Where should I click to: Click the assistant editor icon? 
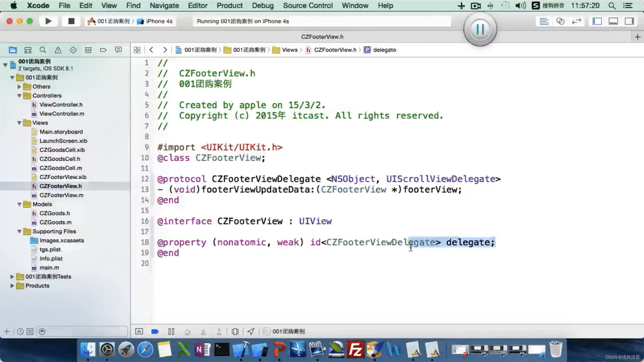tap(560, 21)
